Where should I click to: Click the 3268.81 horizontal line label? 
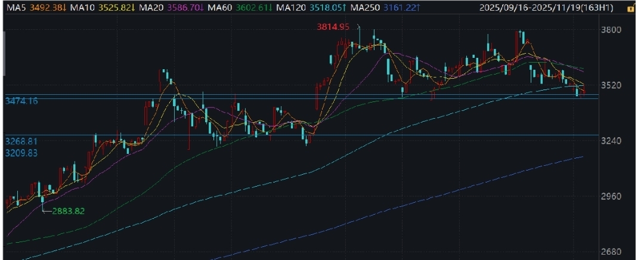coord(21,141)
